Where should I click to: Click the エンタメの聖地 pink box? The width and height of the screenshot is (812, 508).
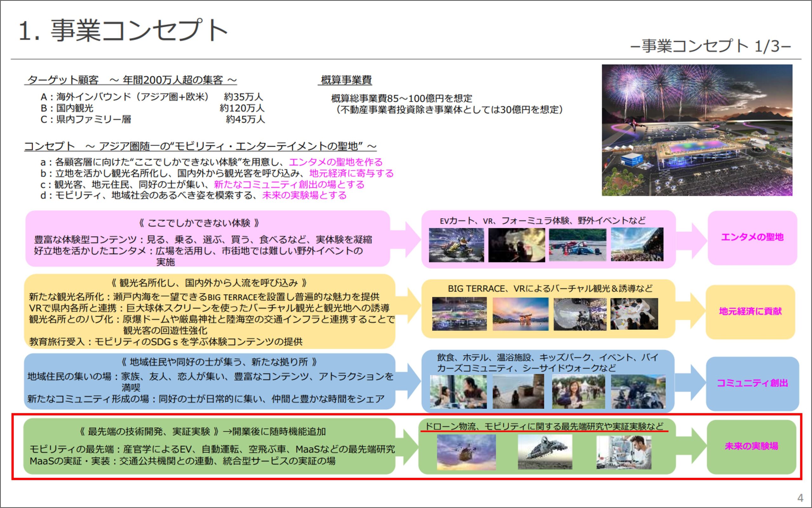click(752, 238)
